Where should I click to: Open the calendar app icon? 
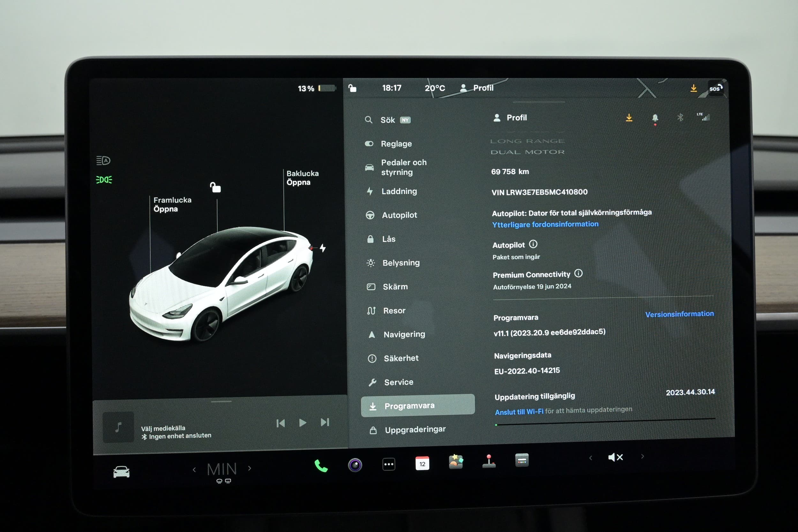[422, 463]
